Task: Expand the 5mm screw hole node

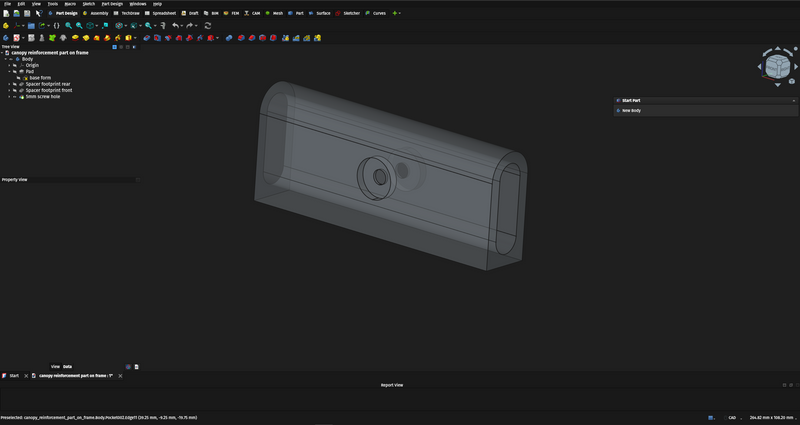Action: click(x=9, y=96)
